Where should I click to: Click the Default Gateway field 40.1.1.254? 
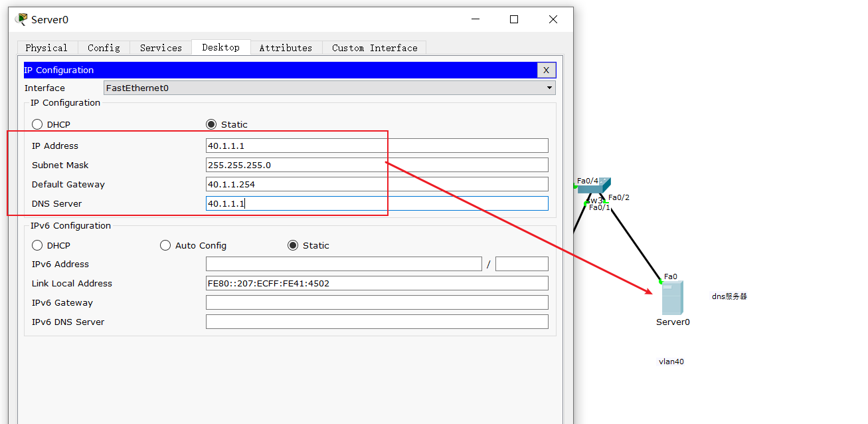pos(377,184)
